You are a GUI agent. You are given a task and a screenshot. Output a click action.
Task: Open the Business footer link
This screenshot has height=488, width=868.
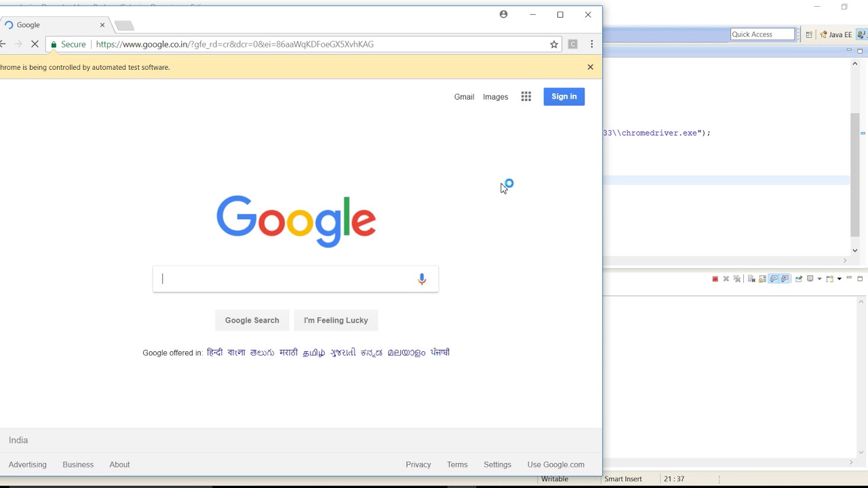point(78,464)
